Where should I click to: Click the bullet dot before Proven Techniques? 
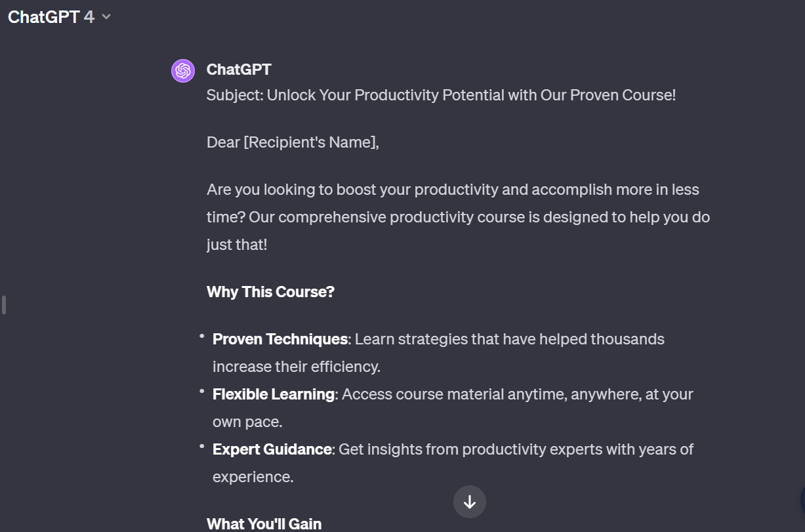tap(202, 336)
